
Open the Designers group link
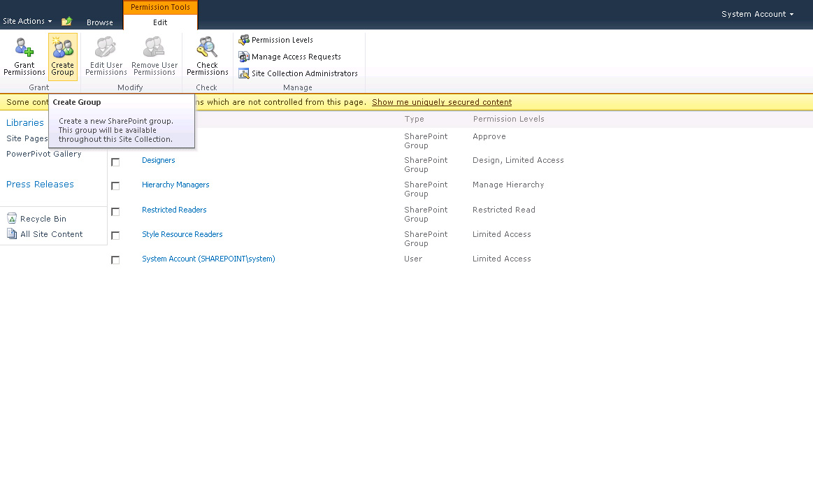coord(159,160)
